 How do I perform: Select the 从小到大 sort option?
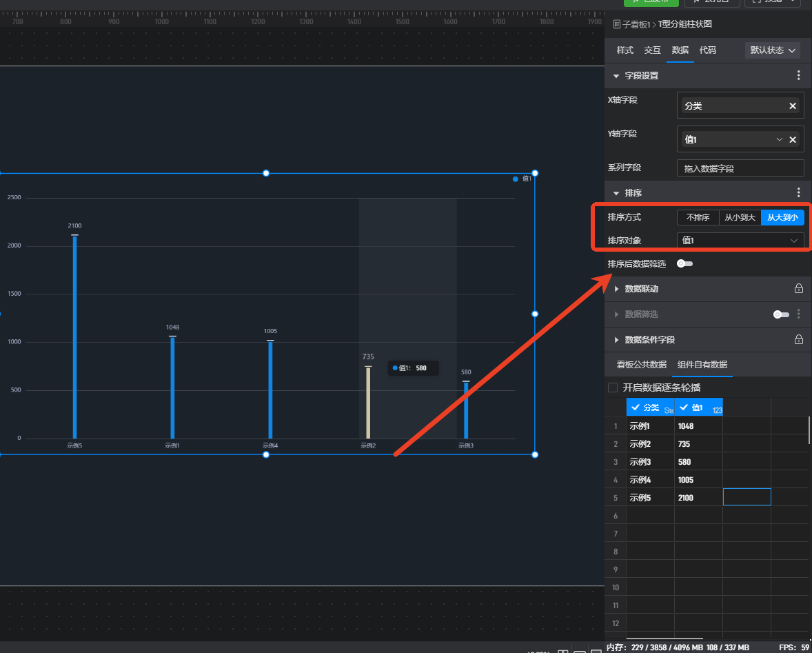pyautogui.click(x=740, y=217)
